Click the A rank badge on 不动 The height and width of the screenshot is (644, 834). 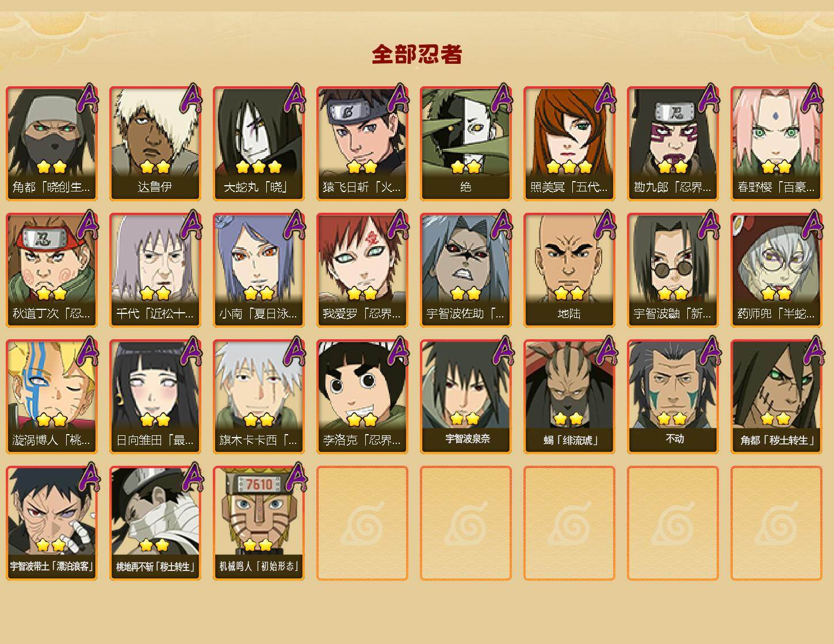(709, 352)
